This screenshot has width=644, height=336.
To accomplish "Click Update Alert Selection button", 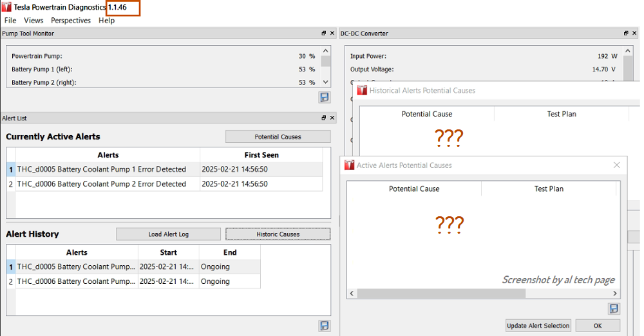I will tap(538, 326).
